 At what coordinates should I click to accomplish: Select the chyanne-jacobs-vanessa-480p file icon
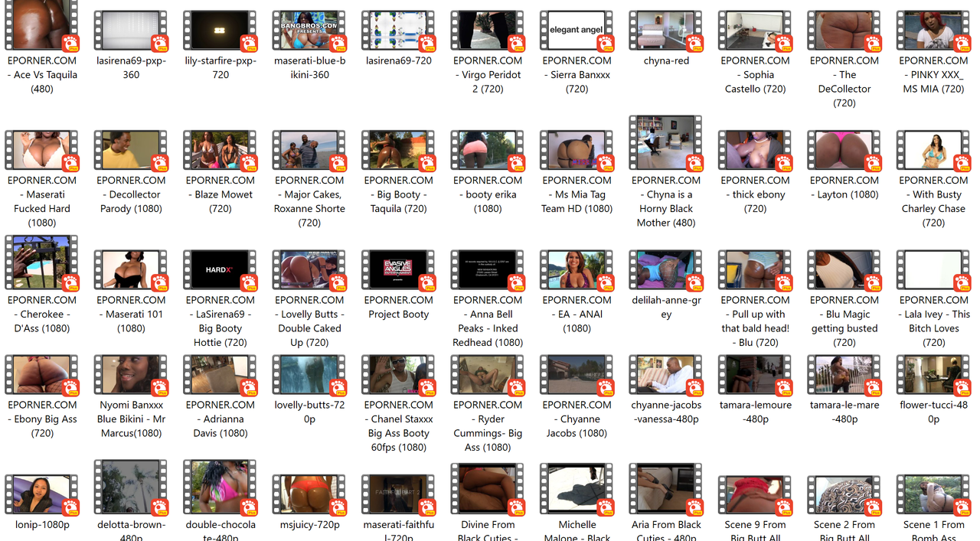666,375
